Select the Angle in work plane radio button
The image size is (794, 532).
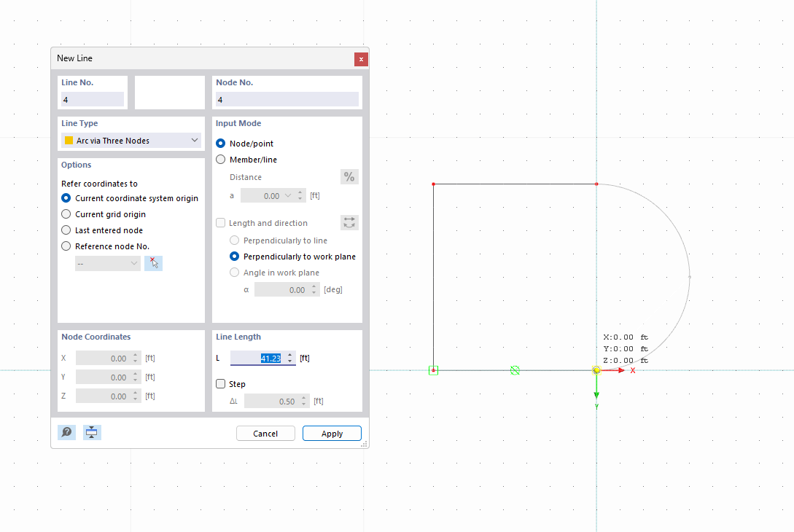(234, 273)
